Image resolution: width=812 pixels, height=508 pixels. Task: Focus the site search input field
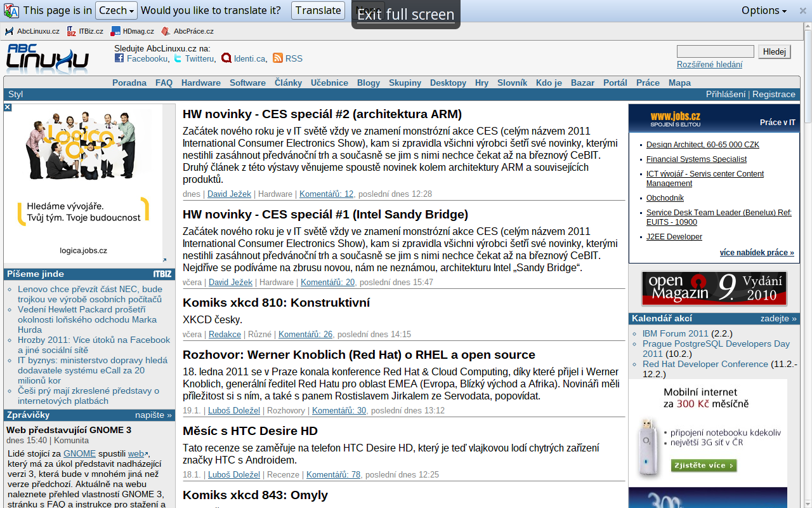[x=716, y=52]
